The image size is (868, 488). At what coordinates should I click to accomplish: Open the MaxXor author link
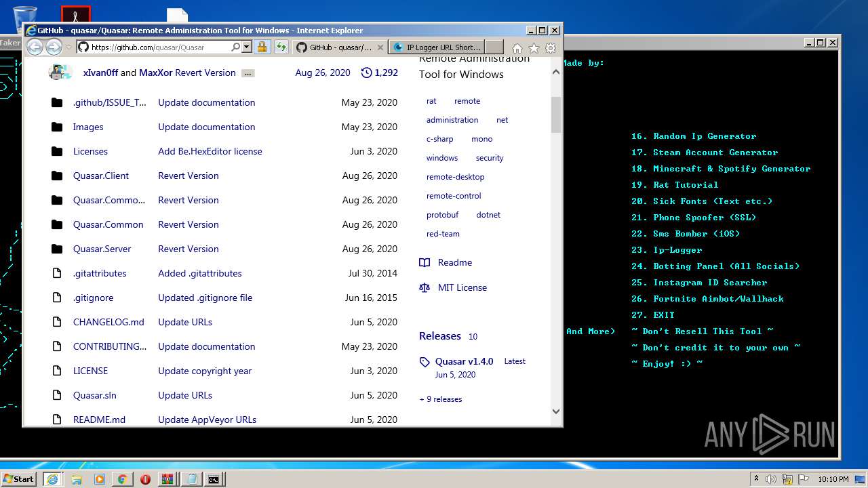pyautogui.click(x=155, y=73)
